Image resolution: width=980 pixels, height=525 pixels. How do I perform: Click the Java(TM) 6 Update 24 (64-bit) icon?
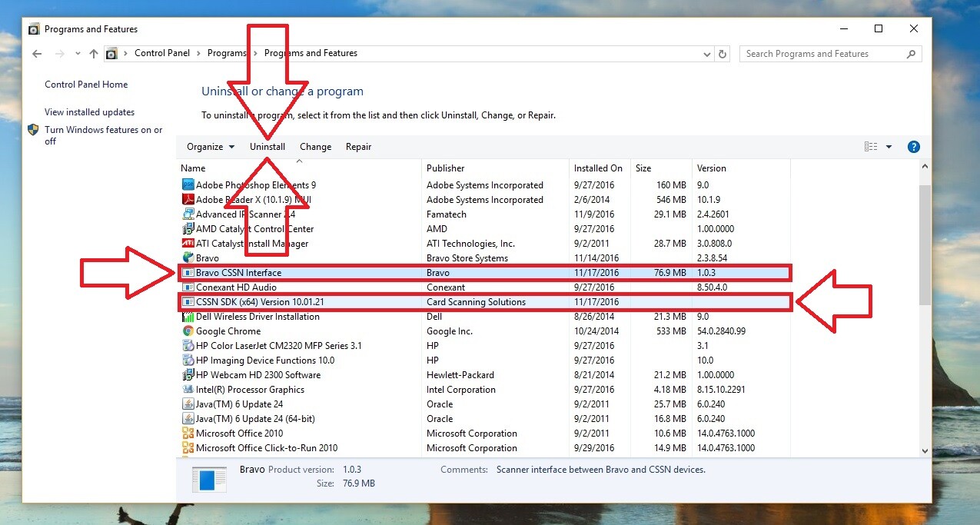(188, 419)
